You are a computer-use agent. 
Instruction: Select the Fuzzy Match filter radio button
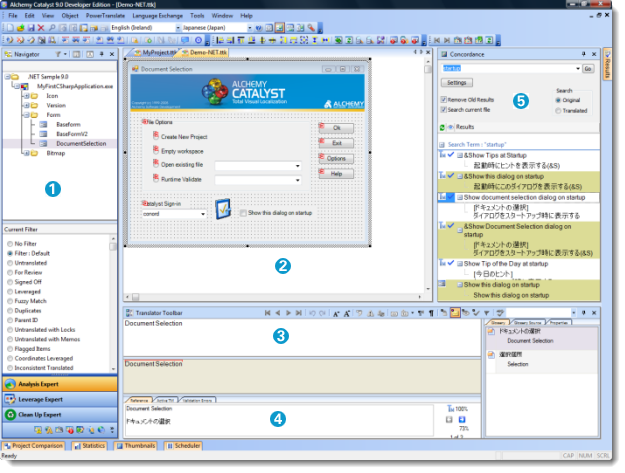[x=10, y=301]
